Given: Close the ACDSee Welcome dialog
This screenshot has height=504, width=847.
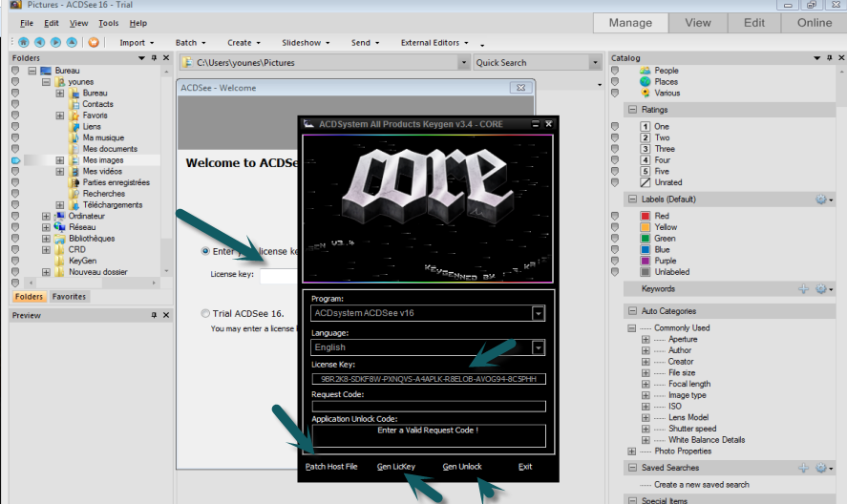Looking at the screenshot, I should click(520, 88).
